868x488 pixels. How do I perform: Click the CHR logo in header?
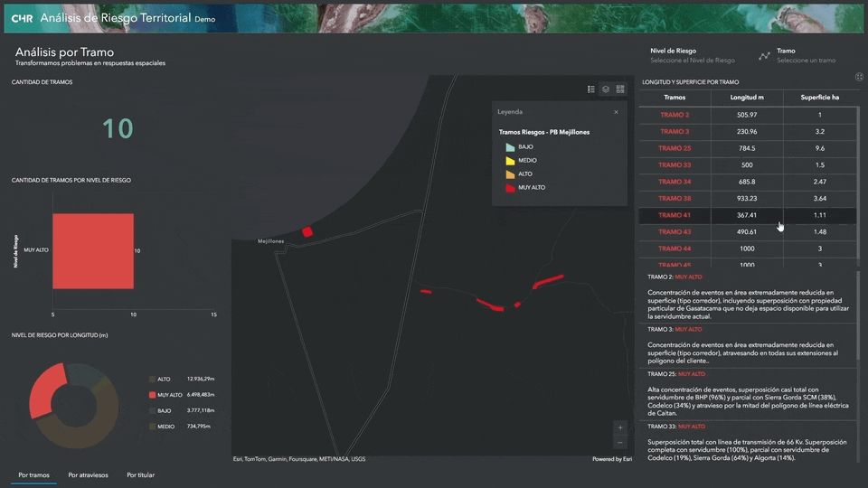coord(22,18)
